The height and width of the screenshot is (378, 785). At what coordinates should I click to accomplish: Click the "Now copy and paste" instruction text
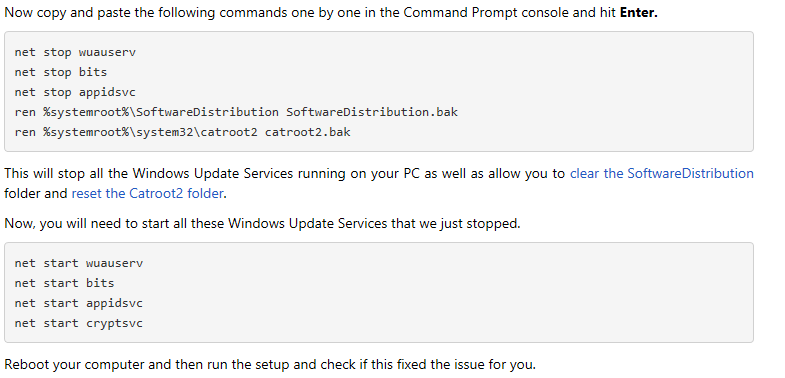pos(331,13)
